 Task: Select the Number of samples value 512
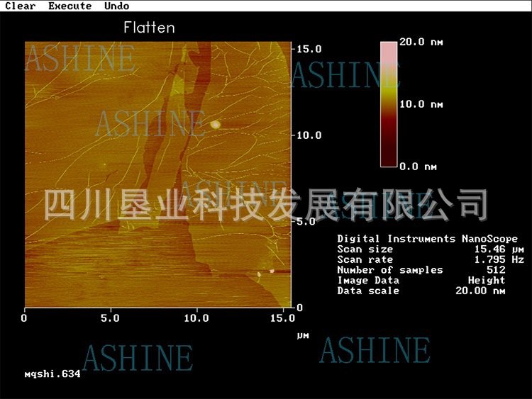tap(496, 270)
